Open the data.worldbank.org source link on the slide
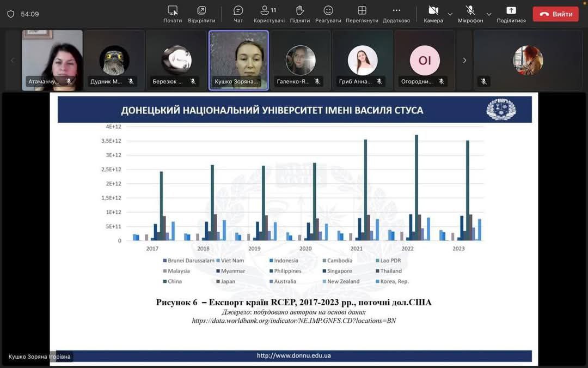The width and height of the screenshot is (588, 368). tap(294, 321)
